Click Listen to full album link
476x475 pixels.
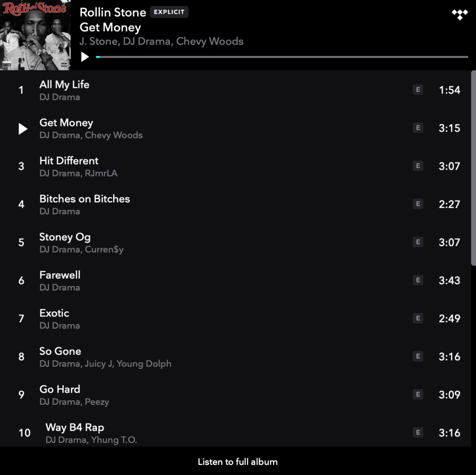(238, 462)
